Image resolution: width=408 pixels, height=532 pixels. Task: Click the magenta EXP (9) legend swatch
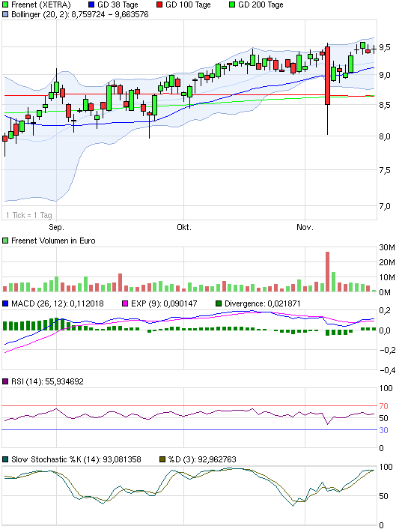pos(125,303)
